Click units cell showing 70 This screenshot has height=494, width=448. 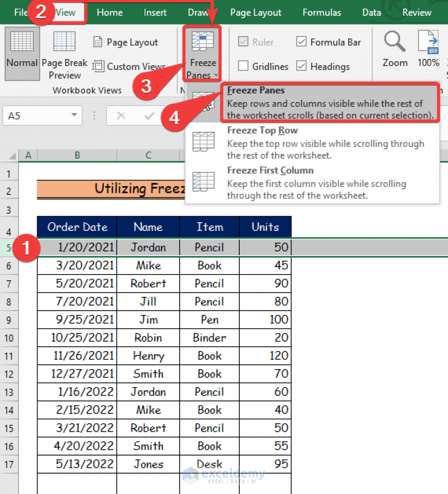[x=265, y=374]
